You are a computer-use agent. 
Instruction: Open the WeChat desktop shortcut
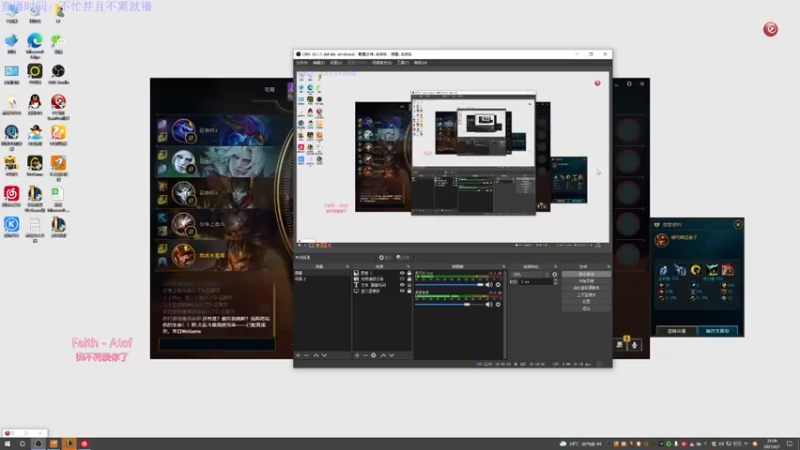click(58, 43)
